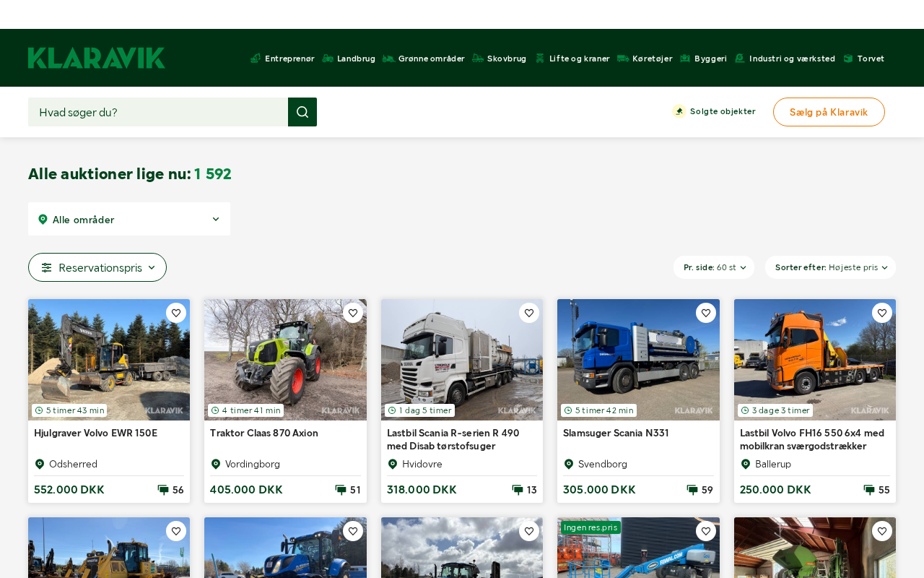
Task: Open the Hjulgraver Volvo EWR 150E title
Action: click(95, 433)
